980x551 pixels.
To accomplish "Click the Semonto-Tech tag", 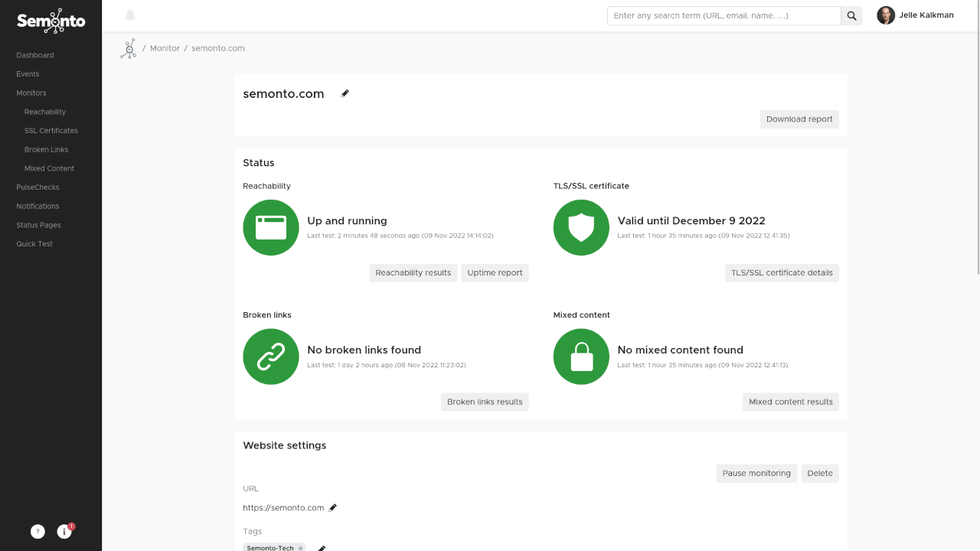I will click(274, 548).
